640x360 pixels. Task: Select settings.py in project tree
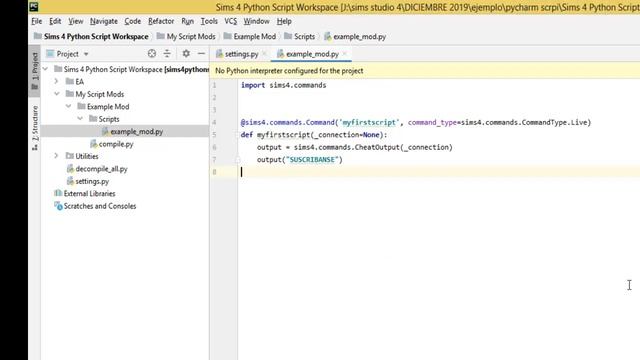pos(87,181)
